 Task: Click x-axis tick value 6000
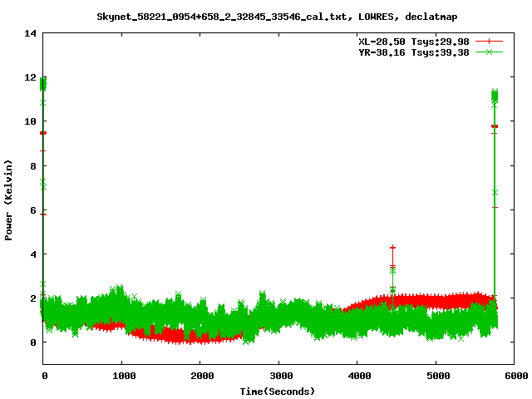pyautogui.click(x=516, y=376)
